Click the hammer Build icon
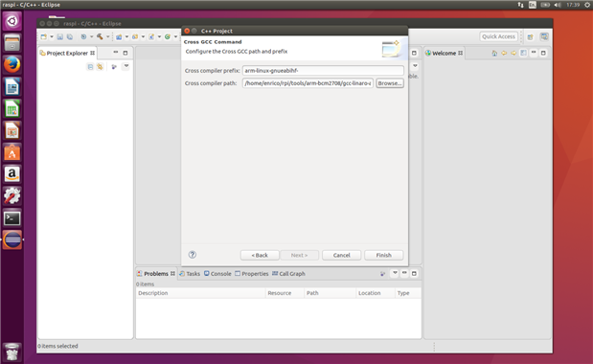The height and width of the screenshot is (364, 593). coord(100,36)
